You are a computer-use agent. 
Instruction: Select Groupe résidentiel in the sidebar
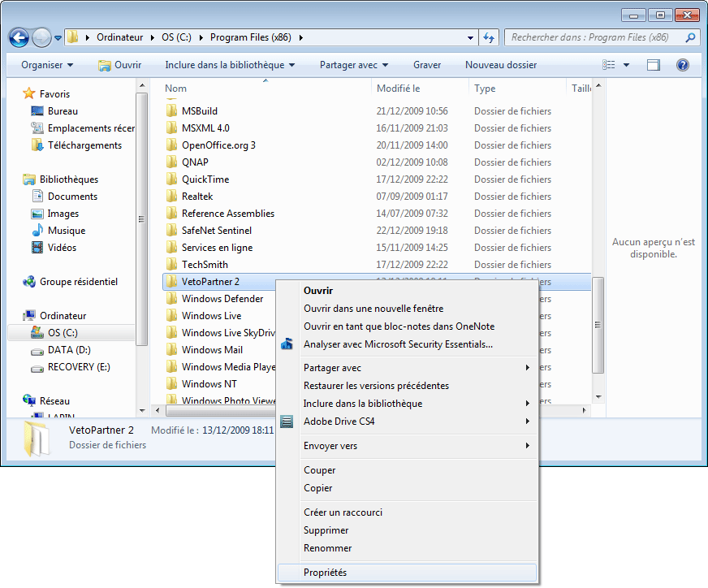[70, 282]
